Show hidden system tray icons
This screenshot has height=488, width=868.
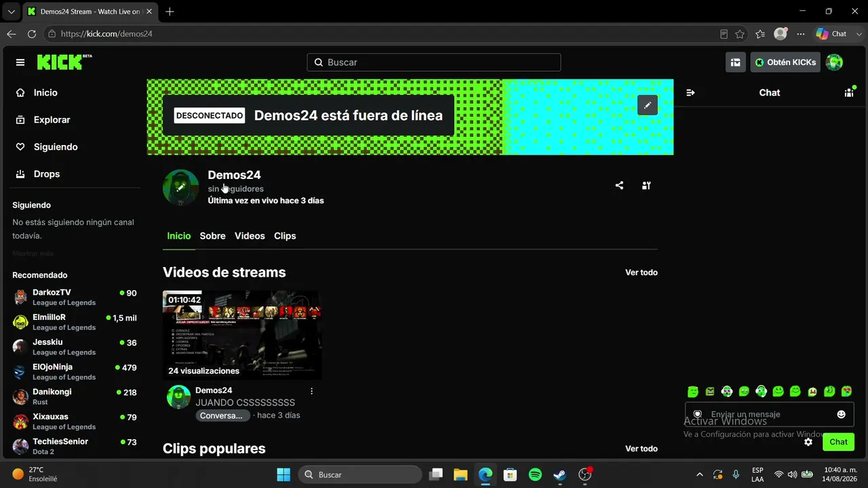(700, 474)
